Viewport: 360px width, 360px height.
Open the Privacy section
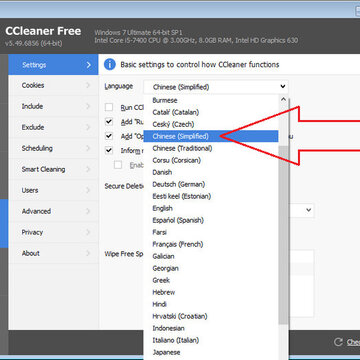(x=53, y=232)
